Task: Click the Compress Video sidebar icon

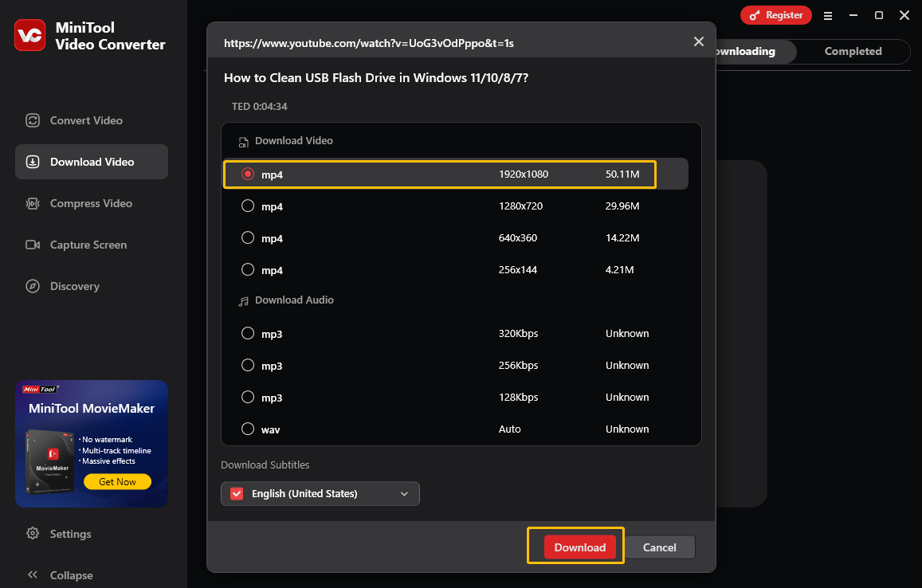Action: point(33,203)
